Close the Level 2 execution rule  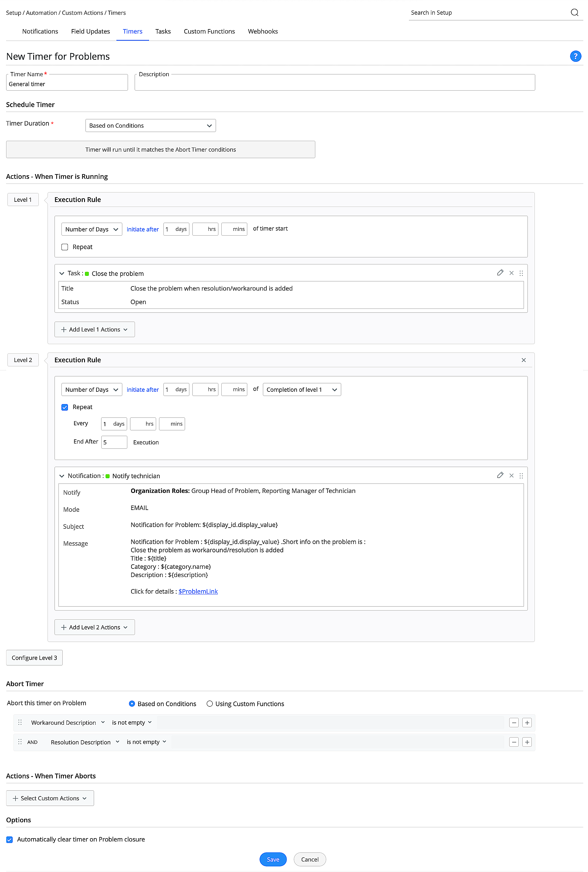pos(524,360)
